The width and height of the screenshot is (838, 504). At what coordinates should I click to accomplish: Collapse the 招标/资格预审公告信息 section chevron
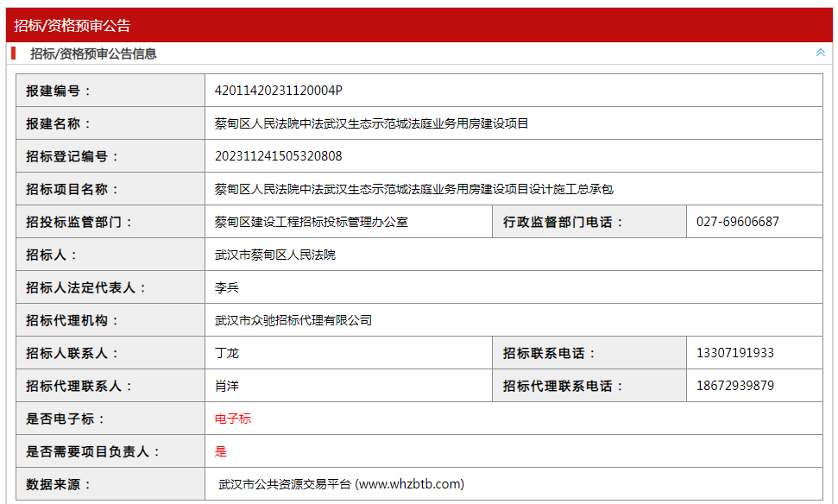pos(821,53)
